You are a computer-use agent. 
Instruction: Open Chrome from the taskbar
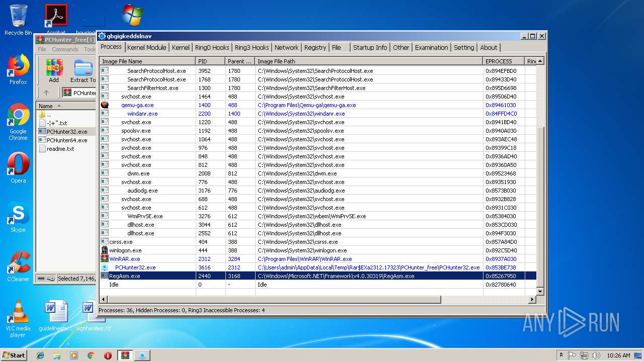[x=91, y=355]
